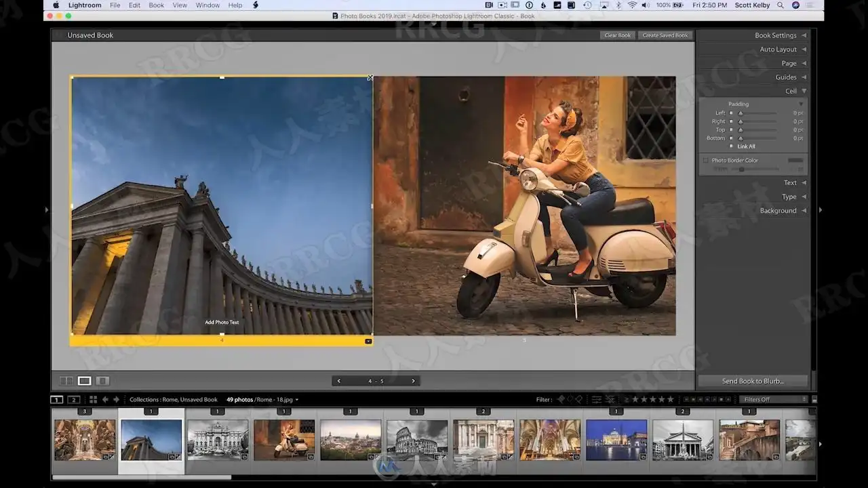Switch to Multi-Page View icon
868x488 pixels.
(66, 381)
